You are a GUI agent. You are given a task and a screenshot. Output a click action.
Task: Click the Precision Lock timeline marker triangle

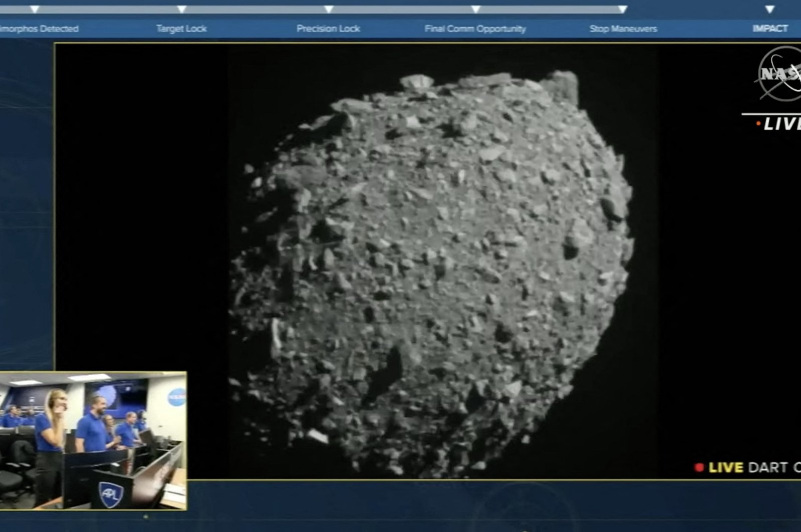(329, 10)
